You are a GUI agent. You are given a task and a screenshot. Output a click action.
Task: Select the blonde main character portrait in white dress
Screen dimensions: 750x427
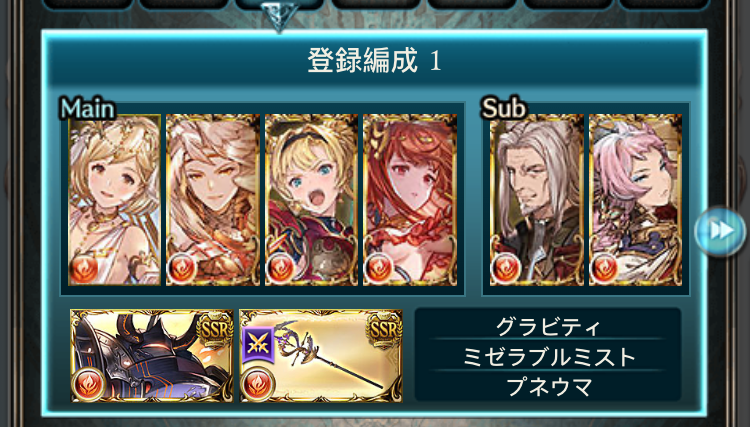point(114,200)
